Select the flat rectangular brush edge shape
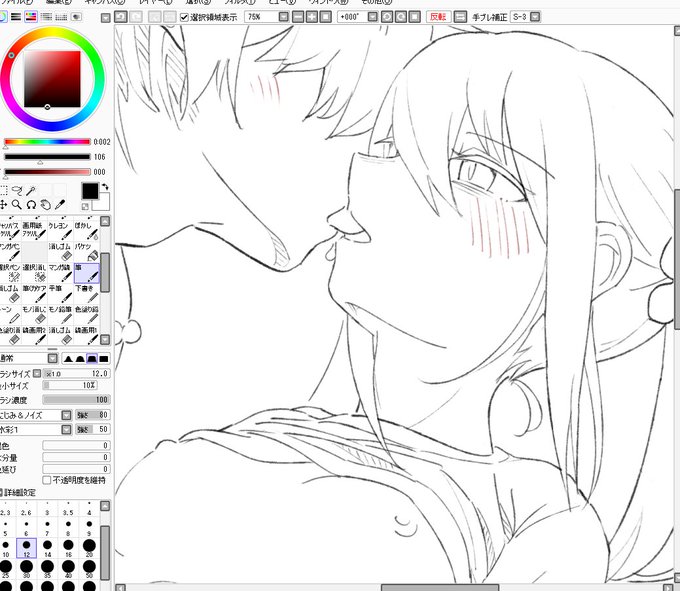This screenshot has height=591, width=680. pyautogui.click(x=104, y=359)
